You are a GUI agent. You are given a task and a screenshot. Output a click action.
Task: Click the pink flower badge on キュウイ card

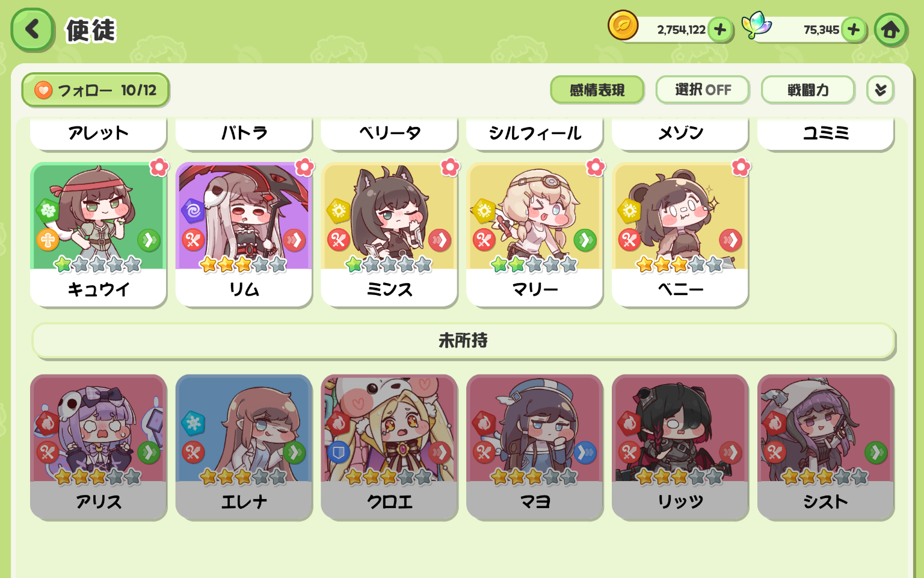[159, 167]
